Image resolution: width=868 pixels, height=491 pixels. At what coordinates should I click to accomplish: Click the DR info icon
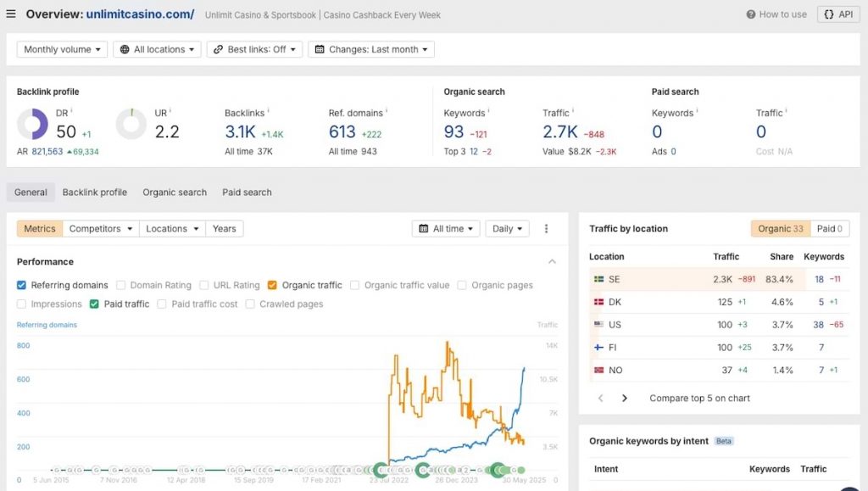tap(71, 111)
